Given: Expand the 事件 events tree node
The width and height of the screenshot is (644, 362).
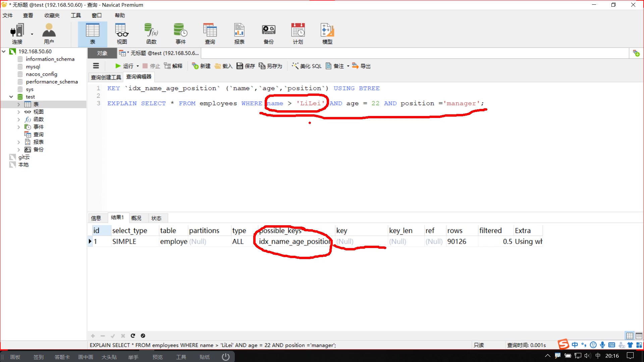Looking at the screenshot, I should click(19, 127).
